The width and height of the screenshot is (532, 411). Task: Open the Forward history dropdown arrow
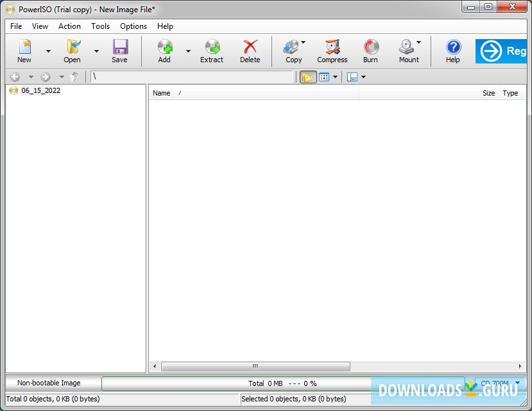(x=62, y=77)
